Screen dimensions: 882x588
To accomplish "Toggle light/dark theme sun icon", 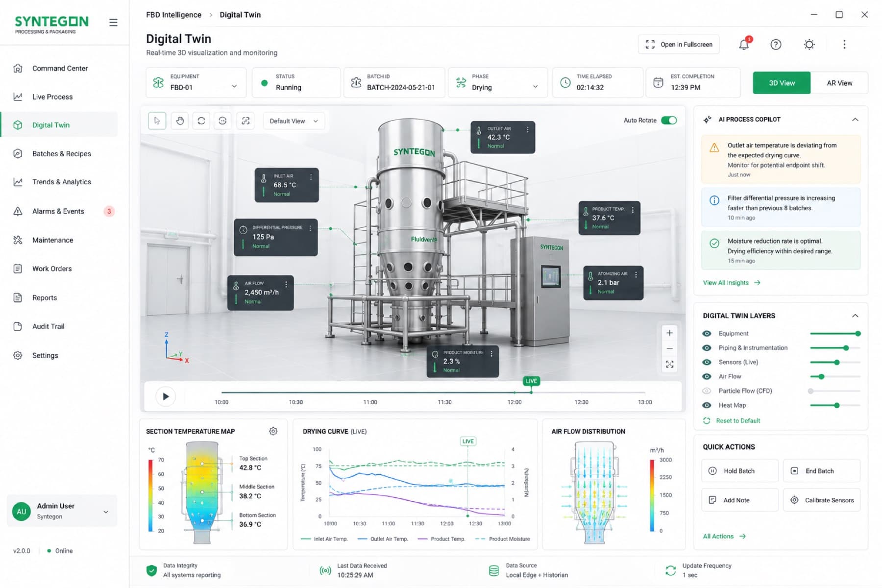I will tap(809, 45).
